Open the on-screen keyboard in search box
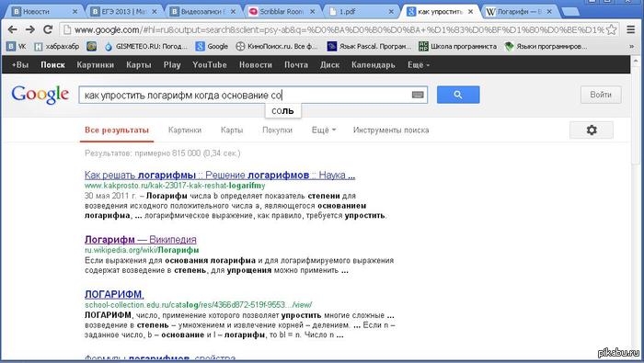This screenshot has width=644, height=363. click(x=418, y=95)
